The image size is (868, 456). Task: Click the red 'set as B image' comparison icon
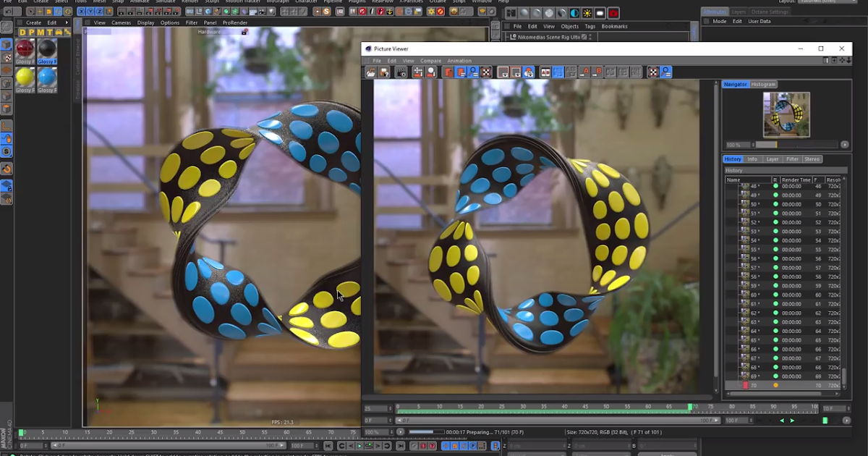(x=598, y=72)
